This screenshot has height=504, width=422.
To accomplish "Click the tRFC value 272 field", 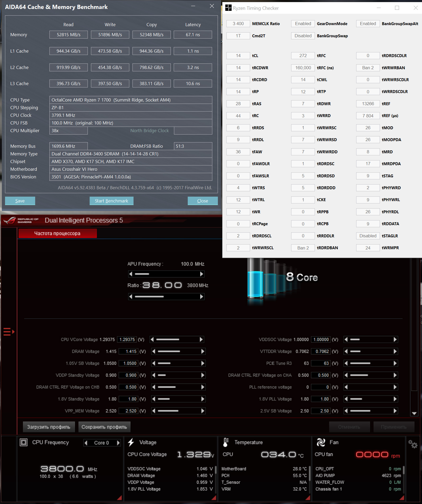I will [x=303, y=56].
